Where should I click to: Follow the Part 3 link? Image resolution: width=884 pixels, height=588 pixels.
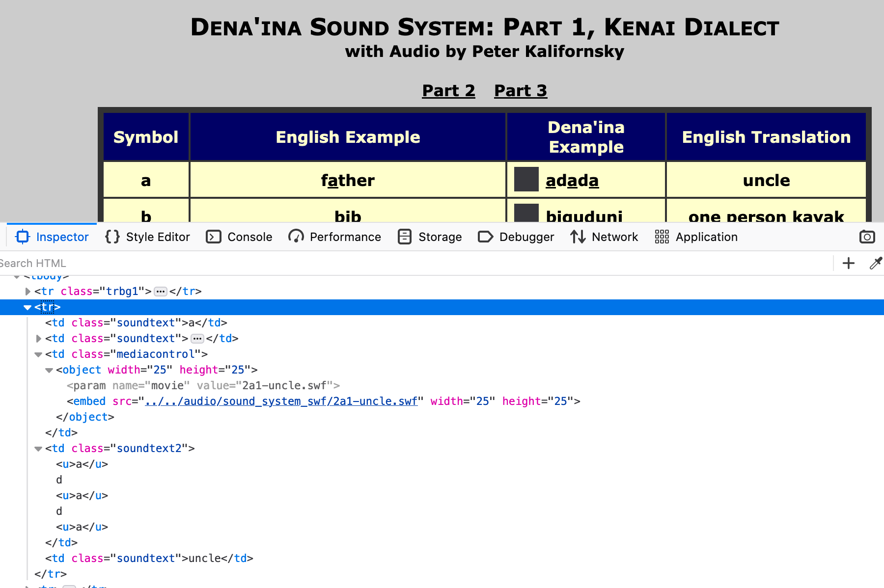click(521, 91)
